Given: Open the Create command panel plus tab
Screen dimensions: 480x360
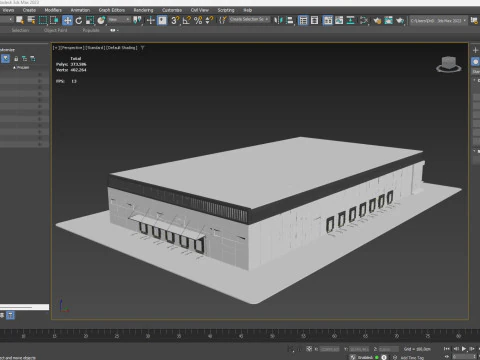Looking at the screenshot, I should pyautogui.click(x=475, y=50).
